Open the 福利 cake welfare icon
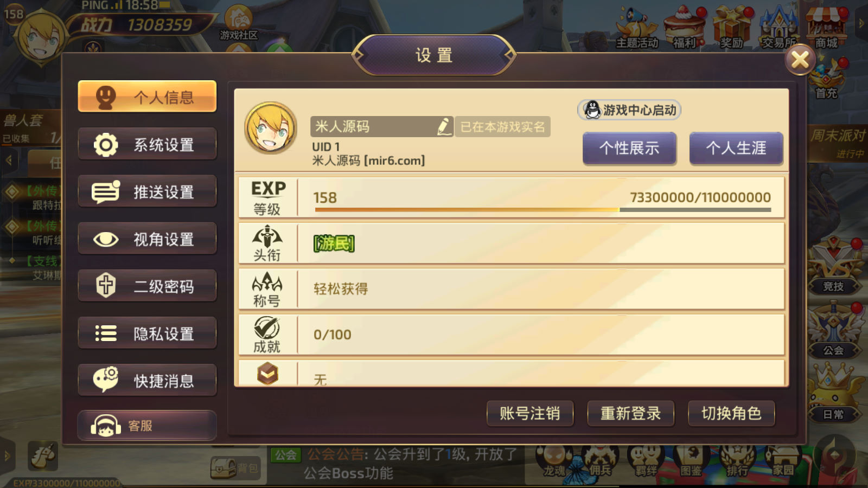This screenshot has width=868, height=488. [685, 28]
